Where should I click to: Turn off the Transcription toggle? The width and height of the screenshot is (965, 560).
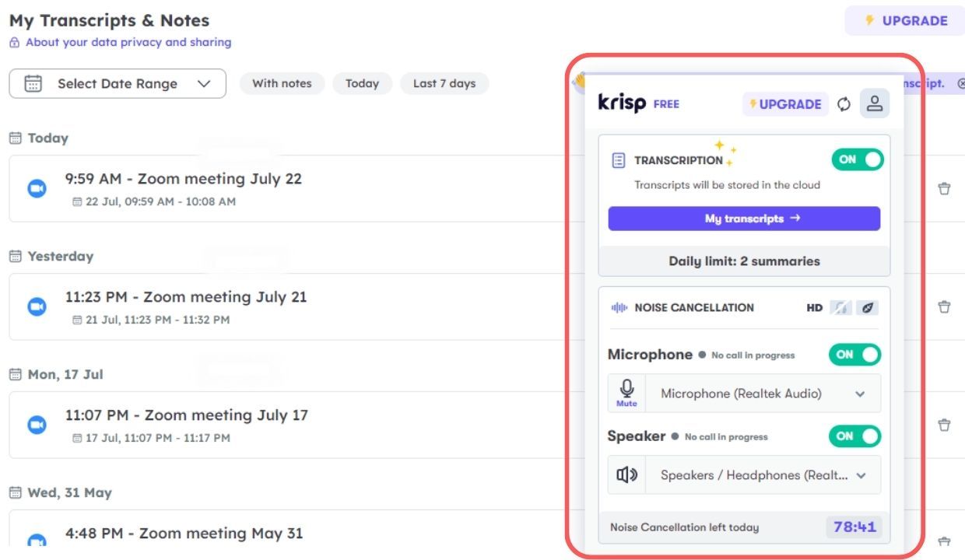(x=858, y=159)
